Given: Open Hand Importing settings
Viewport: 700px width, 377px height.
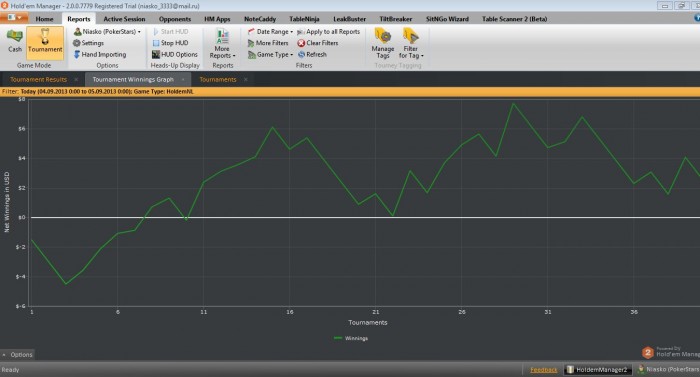Looking at the screenshot, I should pos(100,54).
